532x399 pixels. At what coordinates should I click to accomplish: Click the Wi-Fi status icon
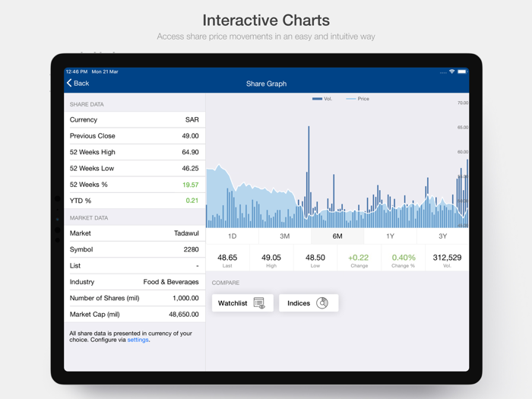(x=451, y=71)
